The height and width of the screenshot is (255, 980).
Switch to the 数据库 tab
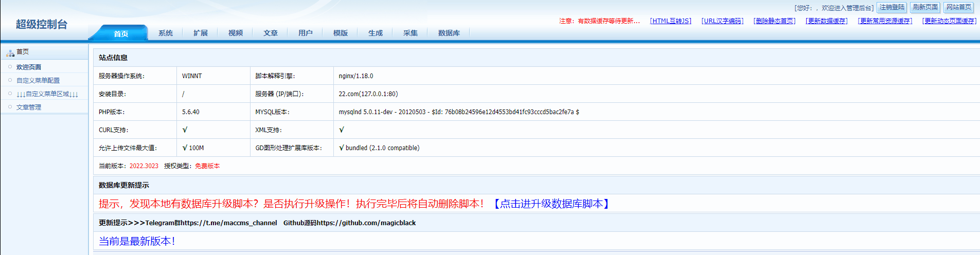pyautogui.click(x=449, y=33)
